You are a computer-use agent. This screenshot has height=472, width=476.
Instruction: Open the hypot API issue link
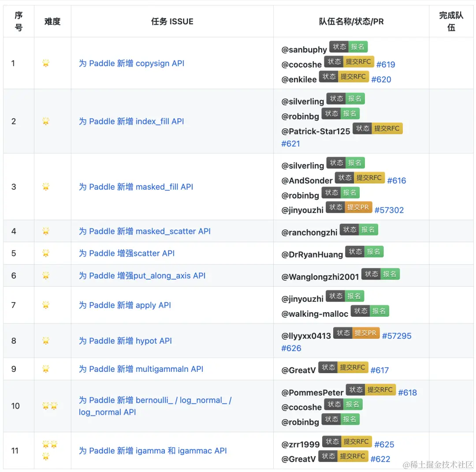coord(125,341)
